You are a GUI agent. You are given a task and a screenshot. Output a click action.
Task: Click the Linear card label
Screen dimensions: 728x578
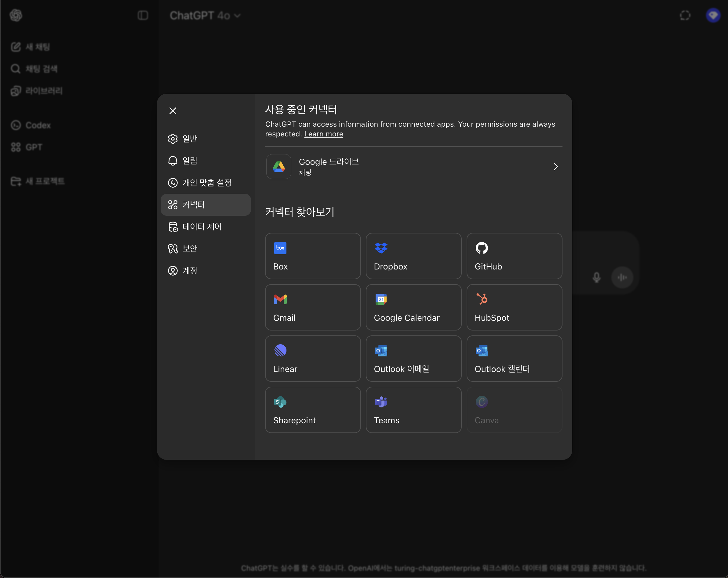(285, 369)
